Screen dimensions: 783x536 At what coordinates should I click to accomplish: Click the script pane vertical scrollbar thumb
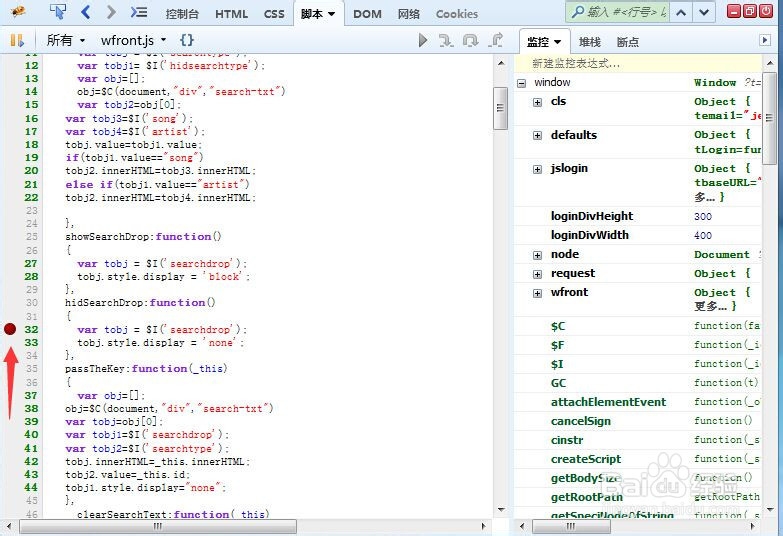tap(500, 108)
